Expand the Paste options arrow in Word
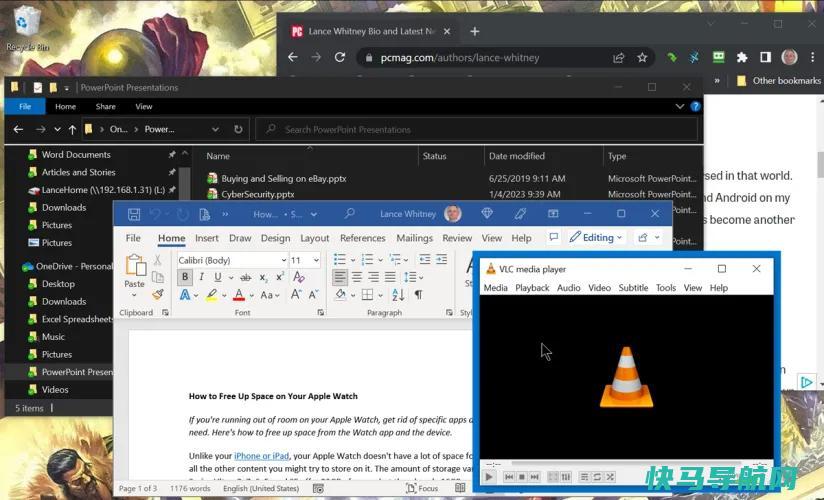824x500 pixels. point(134,296)
